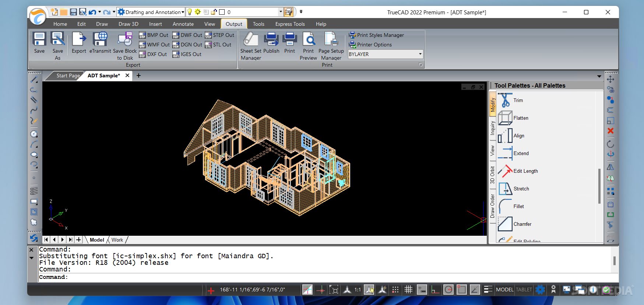This screenshot has width=644, height=305.
Task: Click DGN Out export option
Action: [x=187, y=45]
